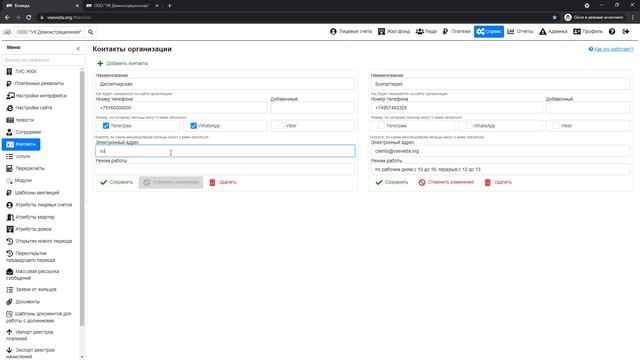Open the Отчеты top menu
The image size is (640, 360).
[x=520, y=31]
